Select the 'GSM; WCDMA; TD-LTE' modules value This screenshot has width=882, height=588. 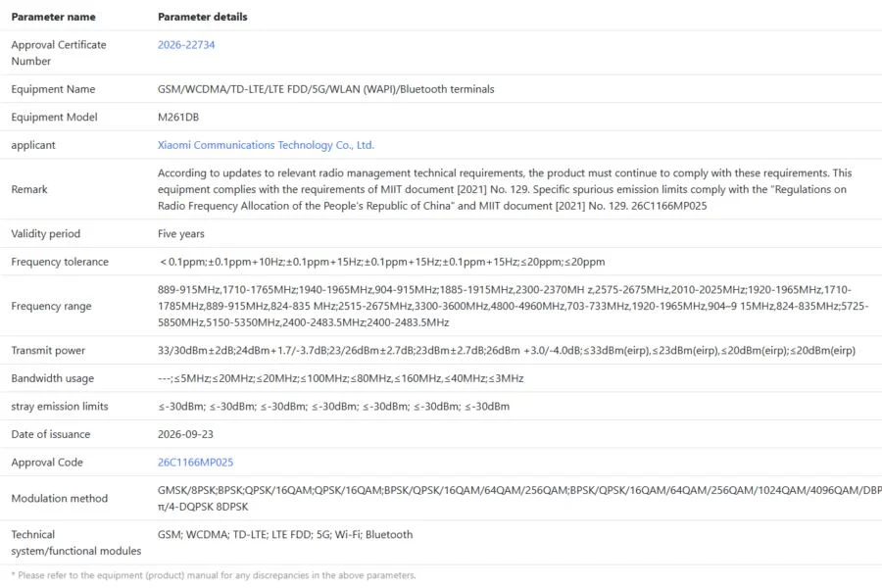(x=285, y=534)
